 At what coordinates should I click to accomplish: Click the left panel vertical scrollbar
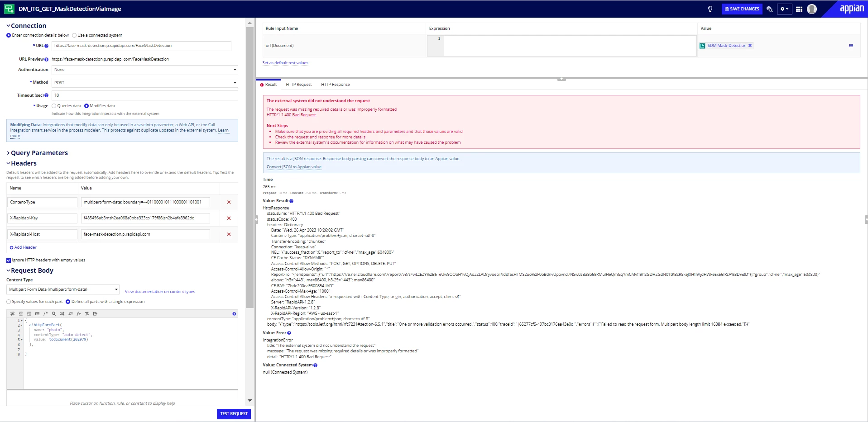pos(249,167)
